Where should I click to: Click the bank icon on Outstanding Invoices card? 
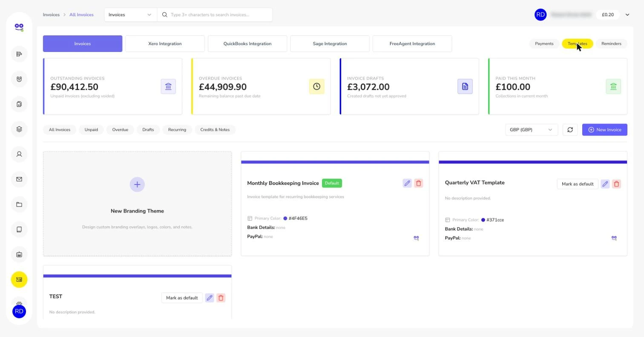click(x=168, y=86)
